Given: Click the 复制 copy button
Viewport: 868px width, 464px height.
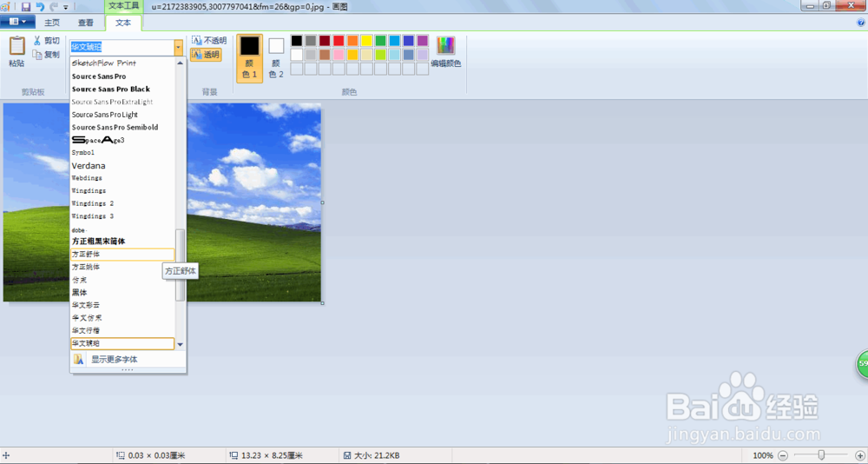Looking at the screenshot, I should click(x=47, y=55).
